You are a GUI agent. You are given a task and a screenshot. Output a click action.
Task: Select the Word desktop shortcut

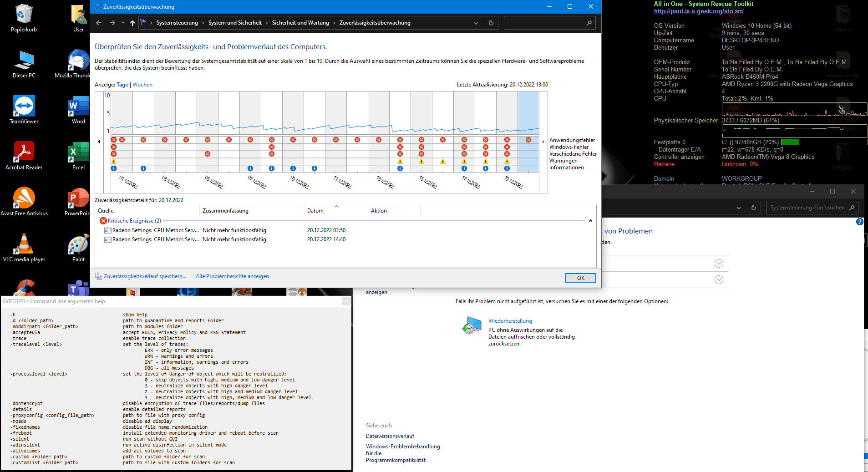(x=78, y=110)
